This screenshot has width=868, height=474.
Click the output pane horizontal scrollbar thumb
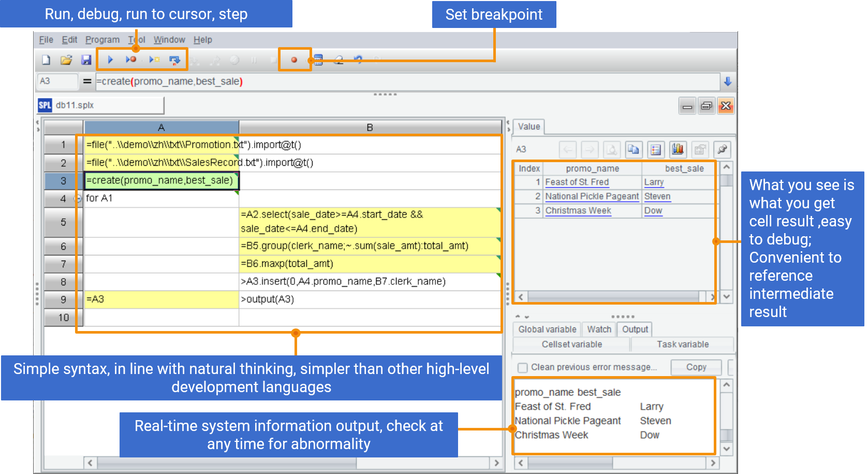[570, 463]
